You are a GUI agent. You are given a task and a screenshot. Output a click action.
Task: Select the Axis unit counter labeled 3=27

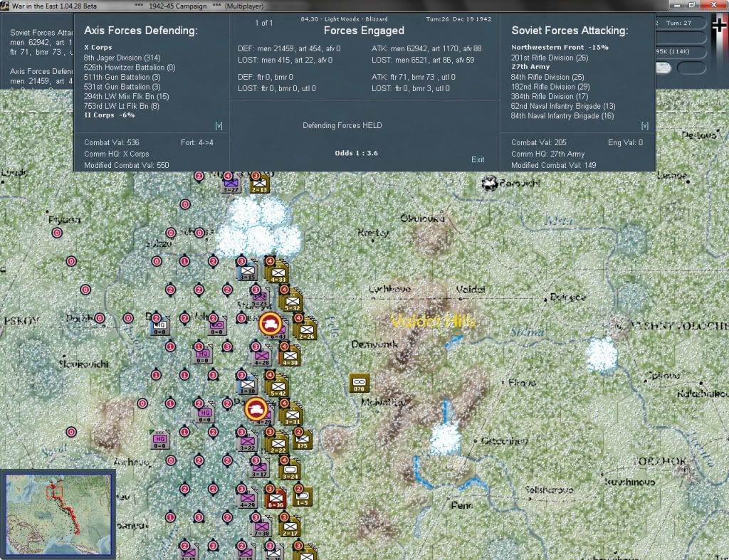click(x=231, y=184)
